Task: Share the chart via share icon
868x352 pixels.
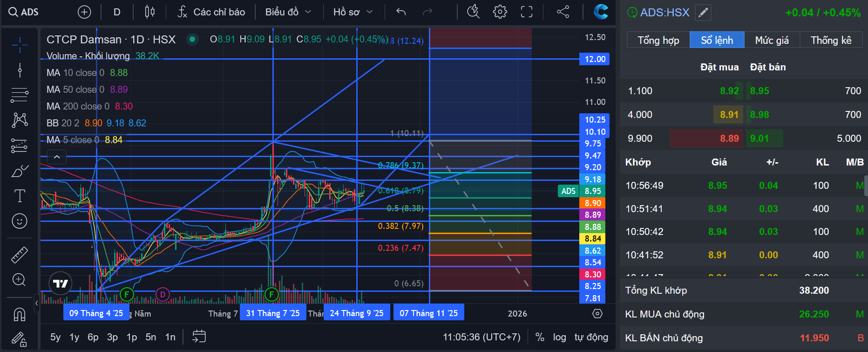Action: pos(563,12)
